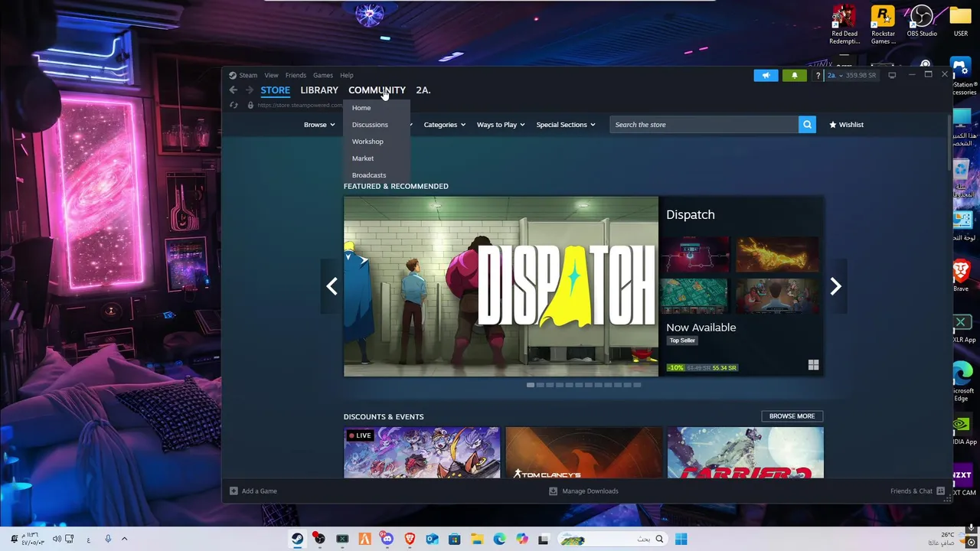Click the Steam forward navigation arrow

point(249,90)
